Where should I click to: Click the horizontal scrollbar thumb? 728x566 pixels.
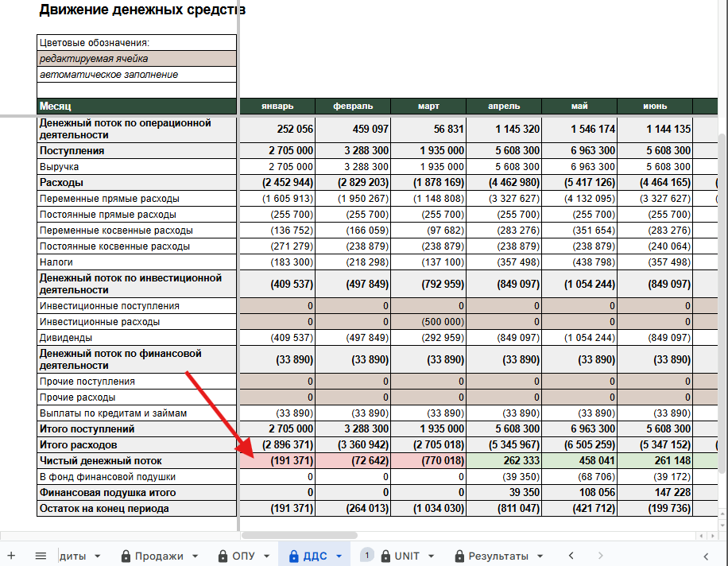[300, 535]
